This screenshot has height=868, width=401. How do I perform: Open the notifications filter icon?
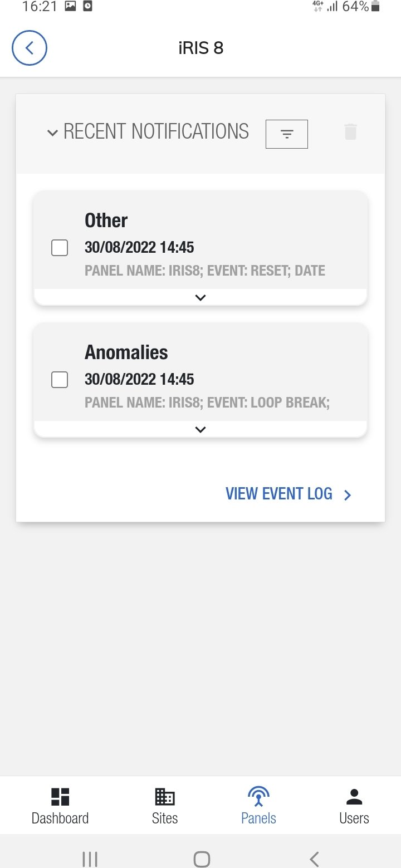(x=287, y=134)
